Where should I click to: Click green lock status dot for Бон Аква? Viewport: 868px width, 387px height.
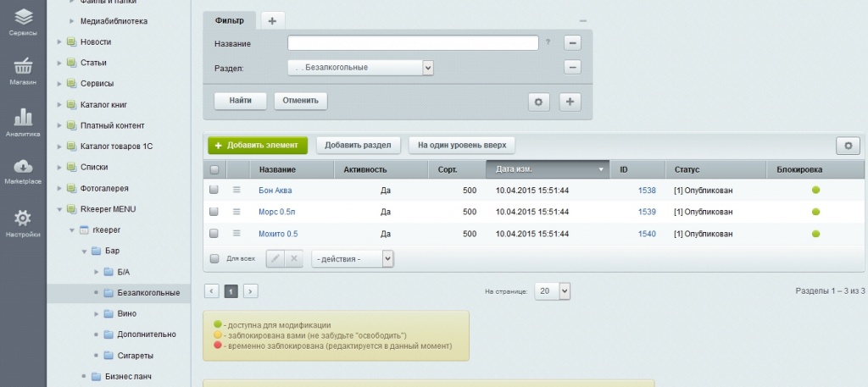[815, 191]
